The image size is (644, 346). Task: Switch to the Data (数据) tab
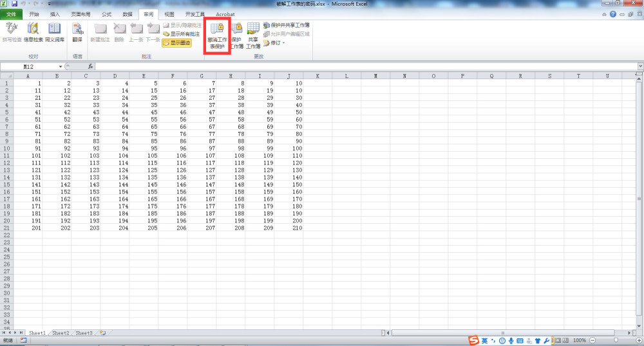(x=128, y=14)
